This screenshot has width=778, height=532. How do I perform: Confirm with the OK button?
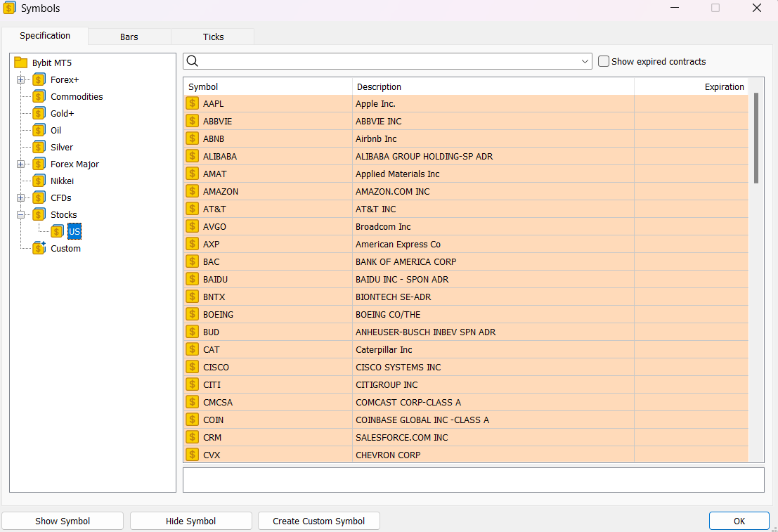739,521
